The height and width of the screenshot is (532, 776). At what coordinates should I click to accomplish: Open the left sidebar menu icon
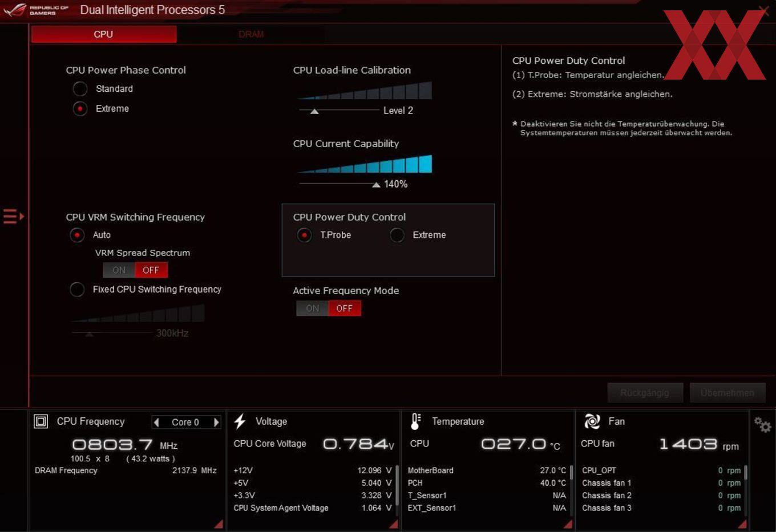(x=13, y=216)
